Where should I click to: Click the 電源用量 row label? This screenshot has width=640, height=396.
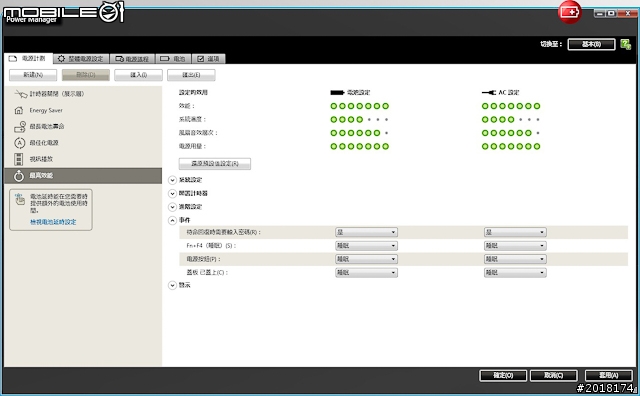[192, 146]
